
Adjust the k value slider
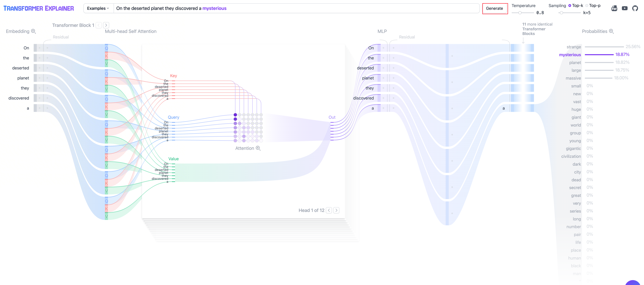pos(561,13)
